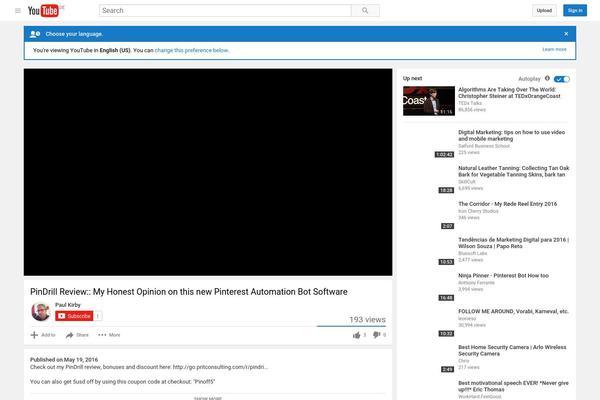Screen dimensions: 600x400
Task: Click the YouTube logo
Action: [46, 11]
